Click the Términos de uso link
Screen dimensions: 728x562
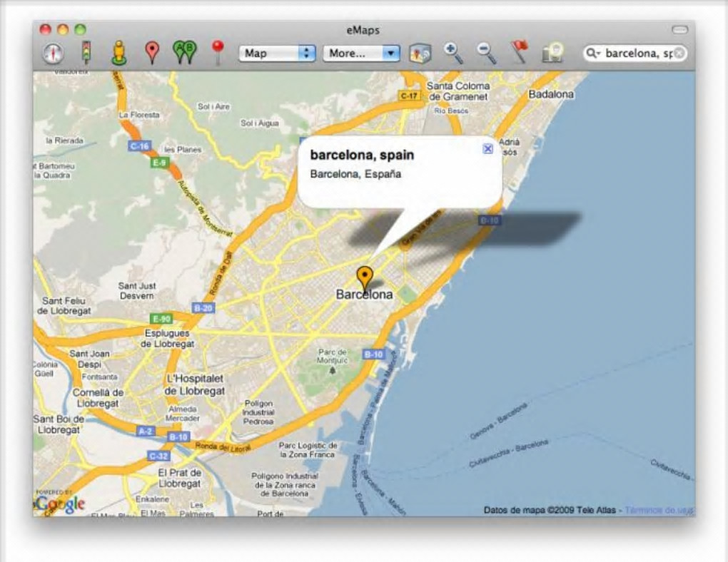pyautogui.click(x=658, y=510)
